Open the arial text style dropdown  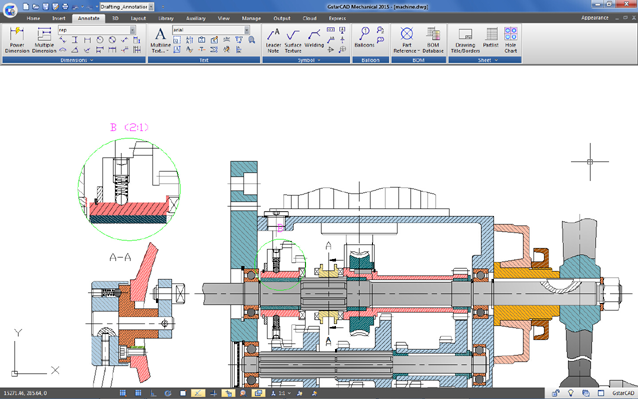click(247, 30)
